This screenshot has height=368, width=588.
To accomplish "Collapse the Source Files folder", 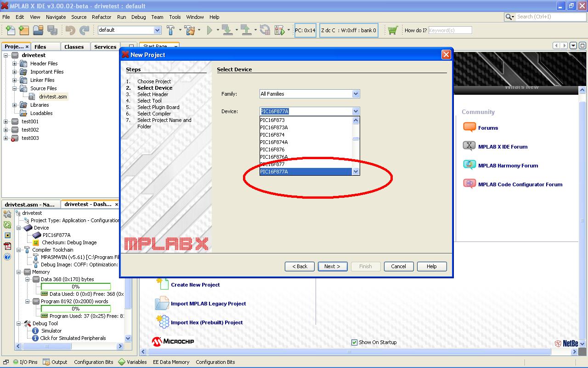I will pyautogui.click(x=14, y=88).
